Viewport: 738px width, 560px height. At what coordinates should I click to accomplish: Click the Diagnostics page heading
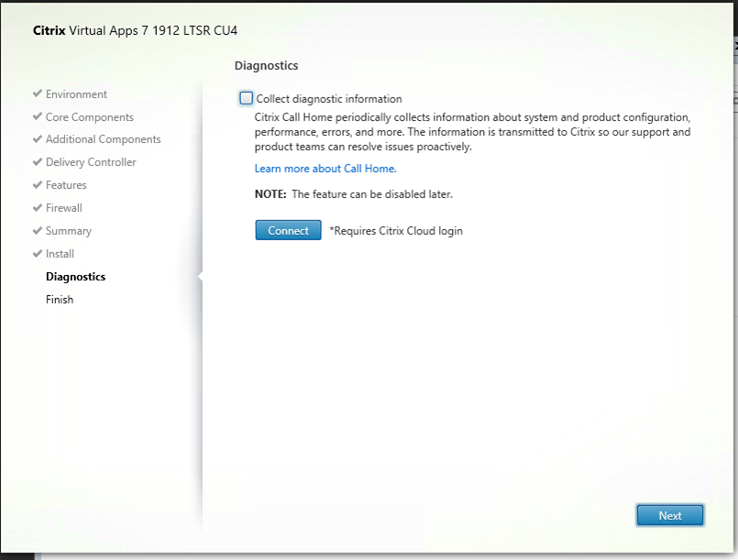coord(267,65)
